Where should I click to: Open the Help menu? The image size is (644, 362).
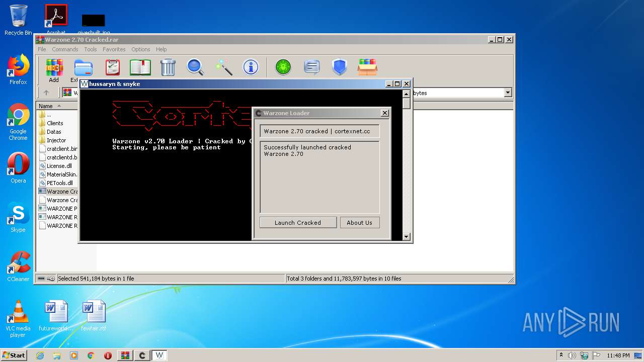tap(161, 49)
